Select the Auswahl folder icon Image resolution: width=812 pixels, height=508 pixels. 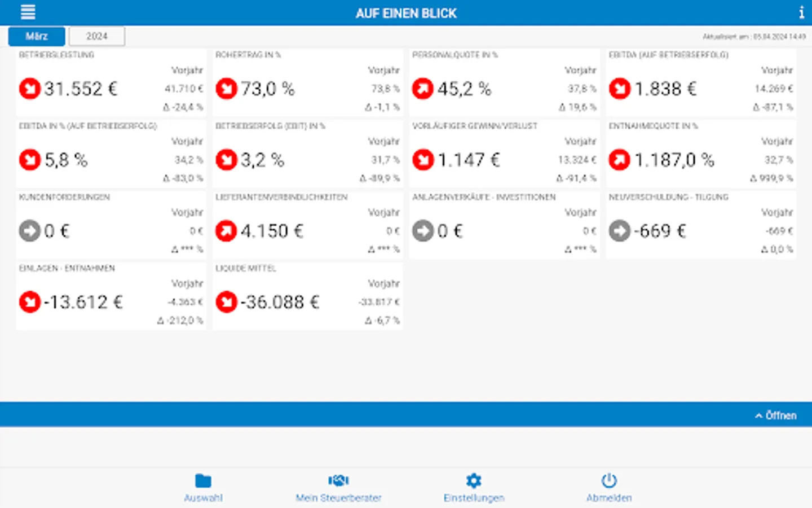click(x=204, y=481)
